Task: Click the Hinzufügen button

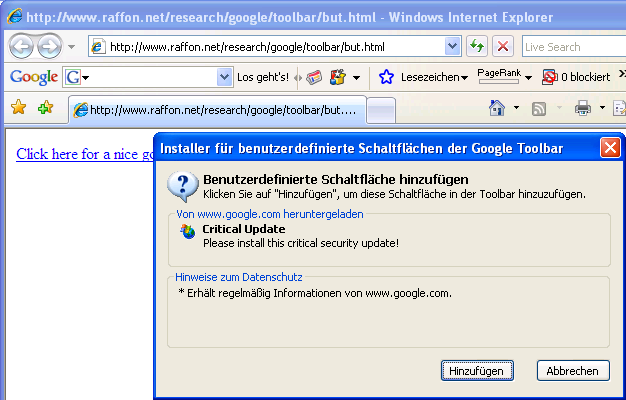Action: click(476, 370)
